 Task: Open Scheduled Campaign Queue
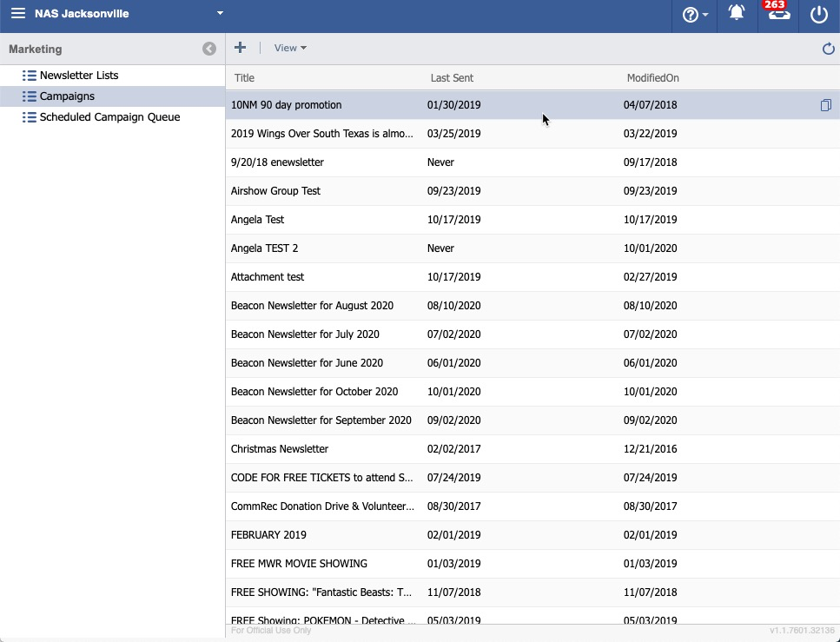click(109, 117)
